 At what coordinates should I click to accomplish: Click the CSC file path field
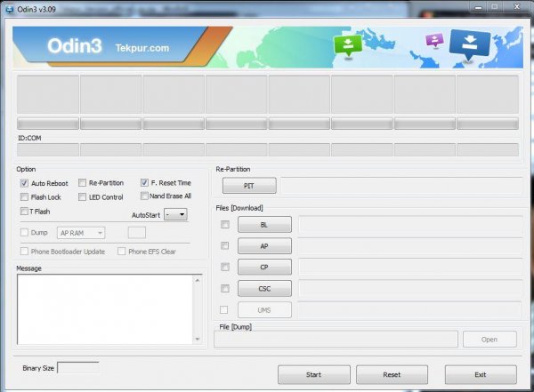click(410, 289)
